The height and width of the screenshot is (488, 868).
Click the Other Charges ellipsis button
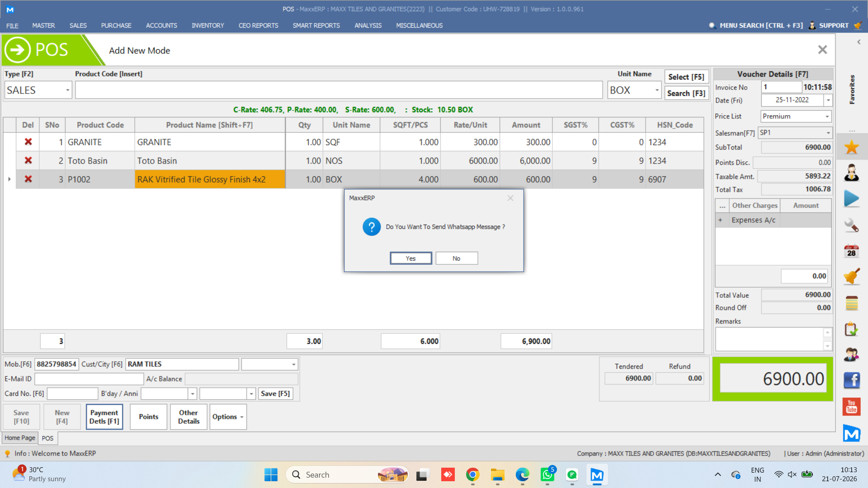(722, 206)
